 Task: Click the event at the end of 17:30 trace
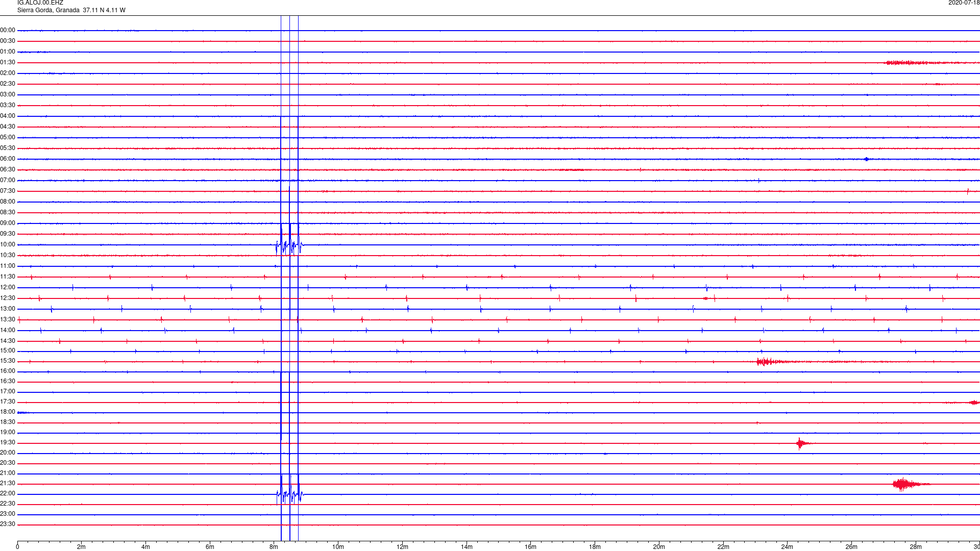tap(974, 403)
